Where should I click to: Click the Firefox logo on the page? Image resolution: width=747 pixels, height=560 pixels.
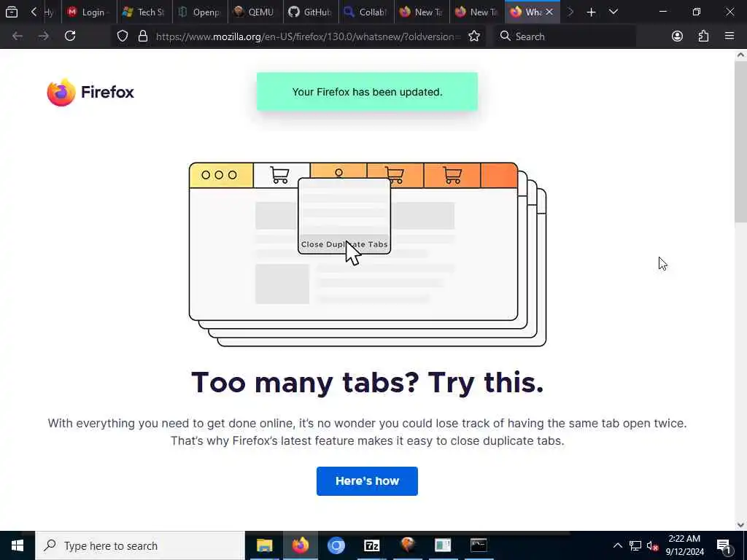coord(90,92)
